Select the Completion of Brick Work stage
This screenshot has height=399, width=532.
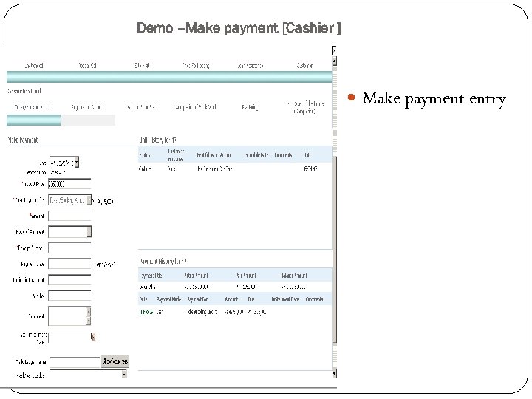196,107
